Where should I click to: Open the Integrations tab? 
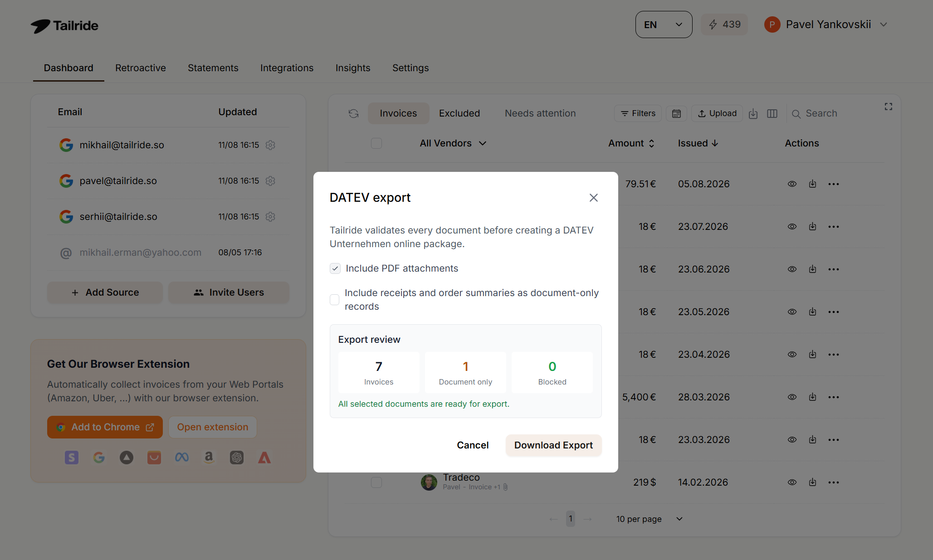coord(287,68)
